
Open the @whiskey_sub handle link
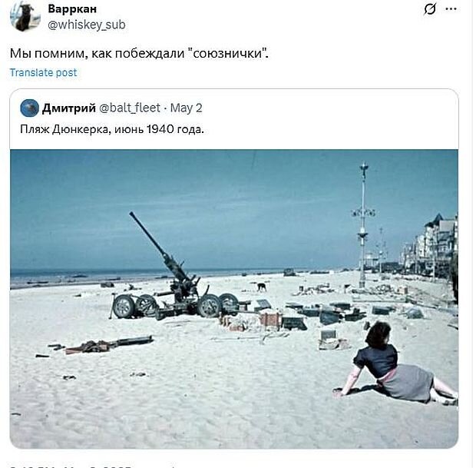click(x=87, y=25)
